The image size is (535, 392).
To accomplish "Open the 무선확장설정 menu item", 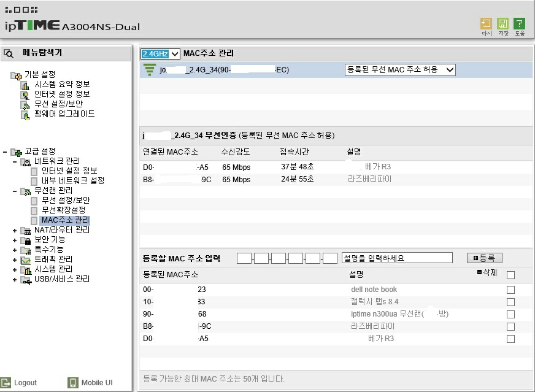I will (x=63, y=210).
